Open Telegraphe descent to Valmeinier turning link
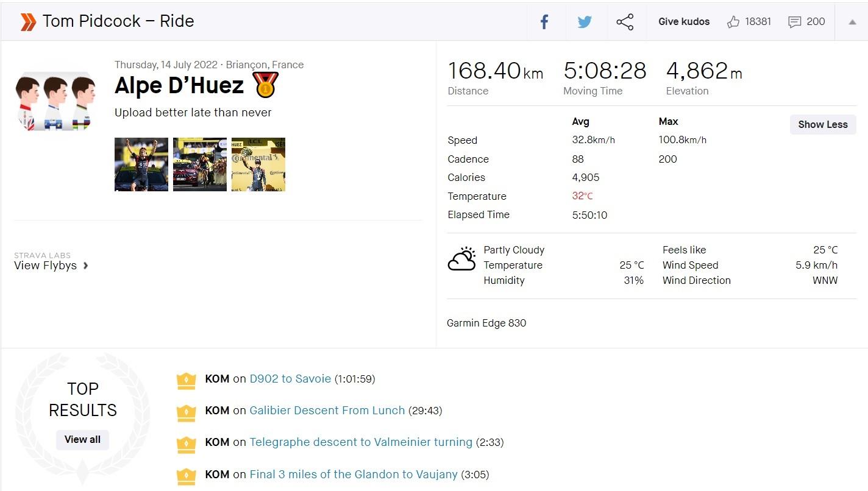This screenshot has height=491, width=868. point(361,442)
